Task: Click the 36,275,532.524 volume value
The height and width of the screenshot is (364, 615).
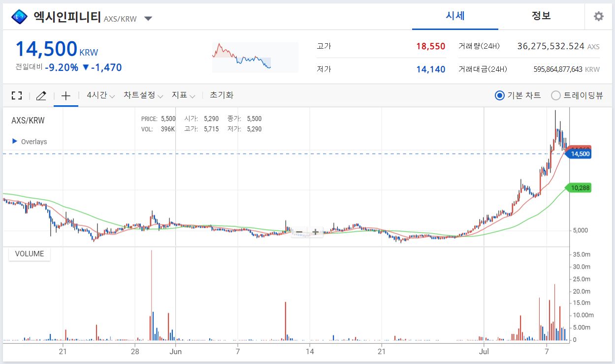Action: [550, 46]
